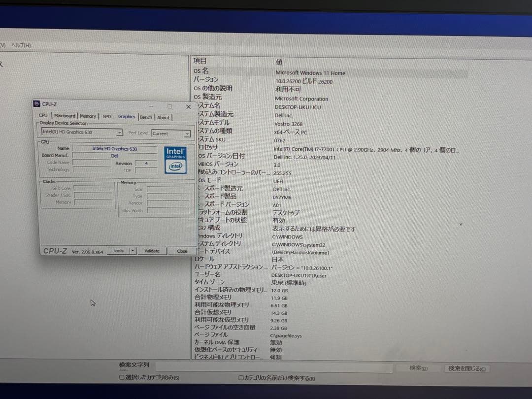Click the Validate button
The width and height of the screenshot is (532, 399).
pos(151,251)
